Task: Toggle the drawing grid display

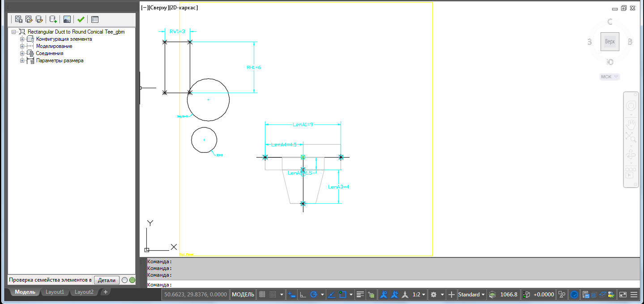Action: click(262, 295)
